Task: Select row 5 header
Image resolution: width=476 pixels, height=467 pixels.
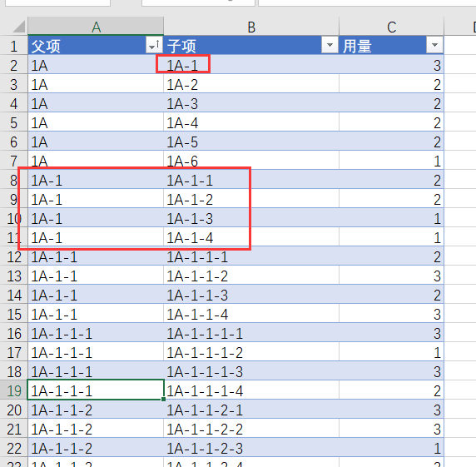Action: point(13,122)
